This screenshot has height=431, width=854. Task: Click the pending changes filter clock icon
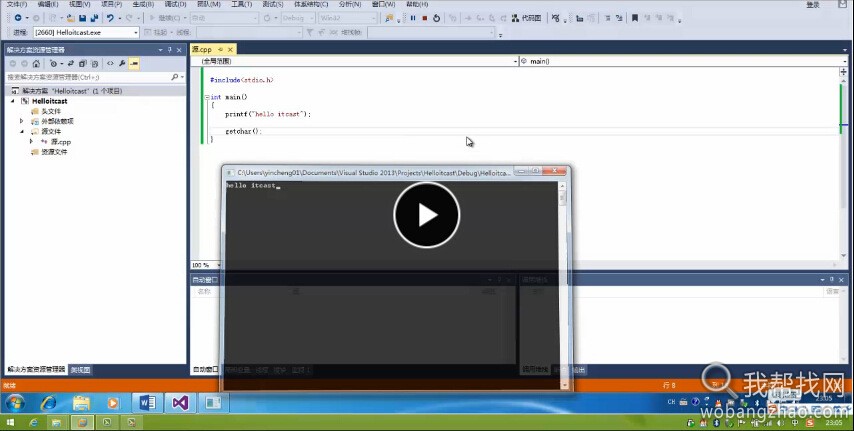pos(53,64)
